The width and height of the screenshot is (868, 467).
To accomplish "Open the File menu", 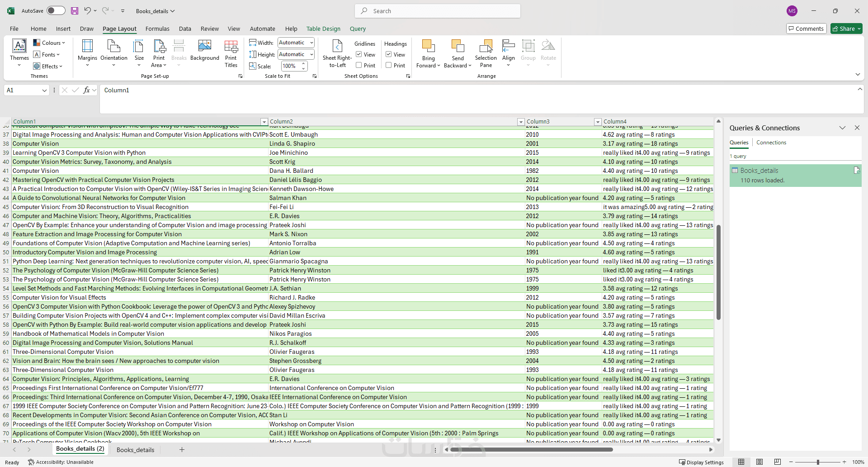I will 14,29.
